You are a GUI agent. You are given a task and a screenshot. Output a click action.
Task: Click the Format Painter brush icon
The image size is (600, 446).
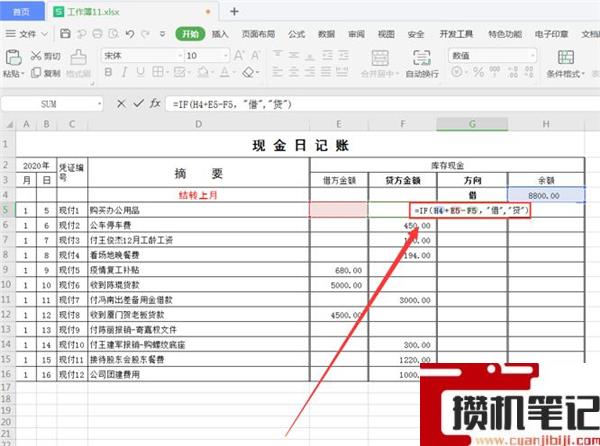coord(78,57)
